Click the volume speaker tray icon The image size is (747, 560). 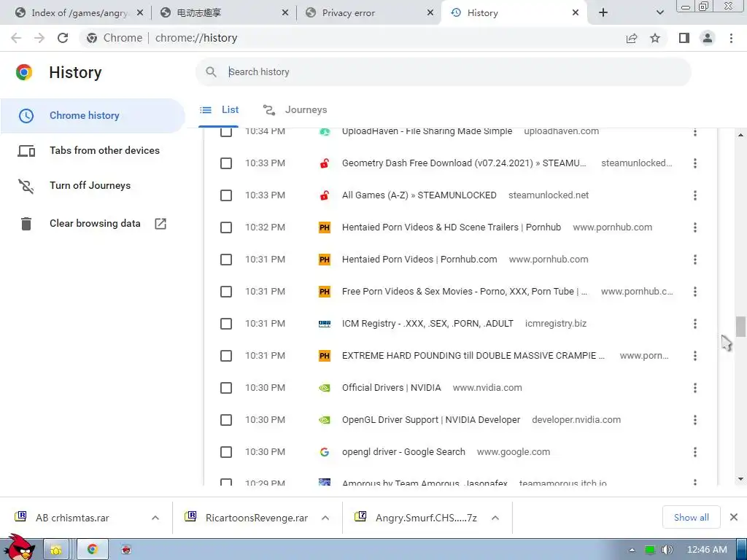[x=667, y=550]
